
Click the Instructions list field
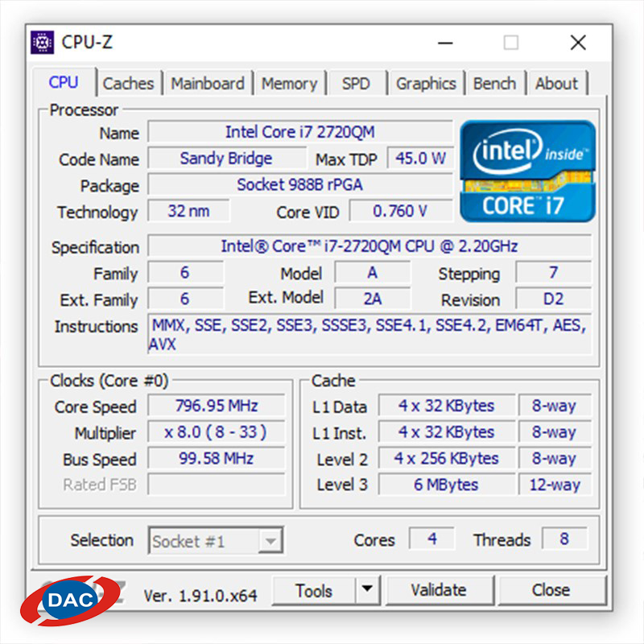pos(369,334)
